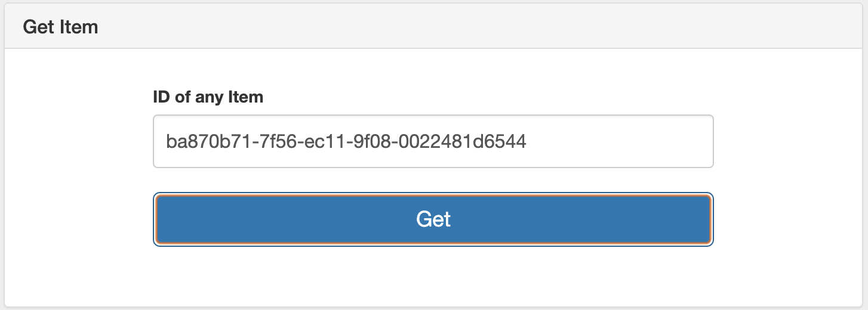Click the Get Item panel heading
Image resolution: width=868 pixels, height=310 pixels.
pos(433,27)
